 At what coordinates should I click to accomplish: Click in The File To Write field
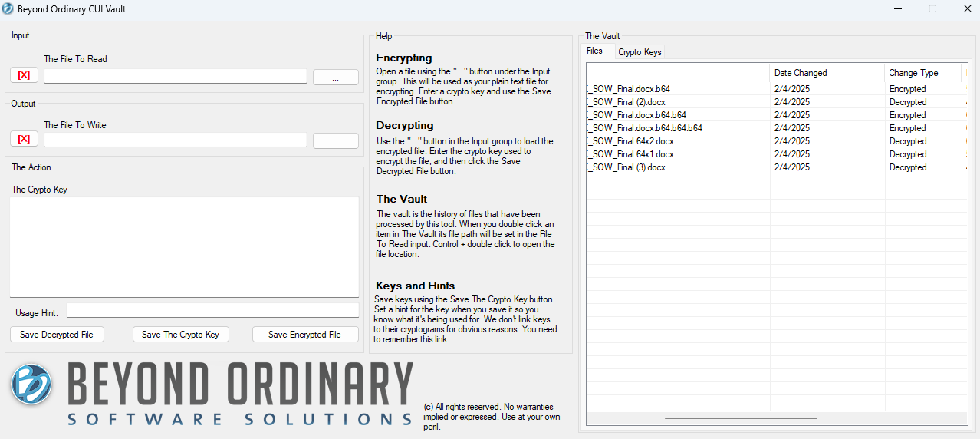(175, 140)
